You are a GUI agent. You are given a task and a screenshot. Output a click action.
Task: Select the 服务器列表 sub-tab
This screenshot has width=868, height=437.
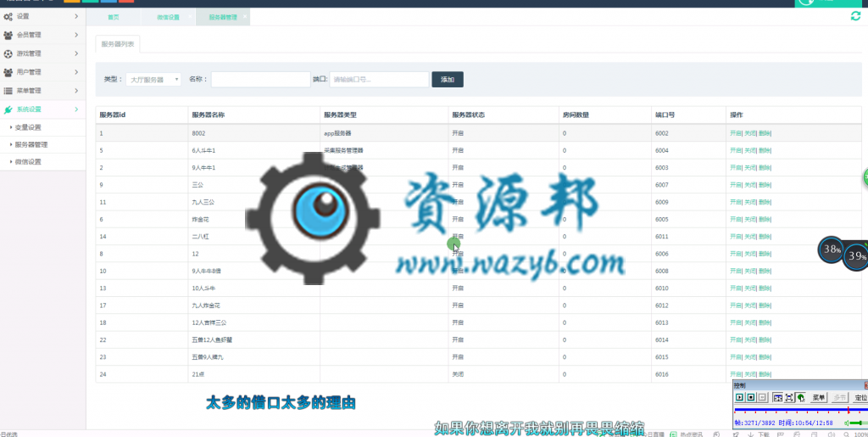point(117,44)
